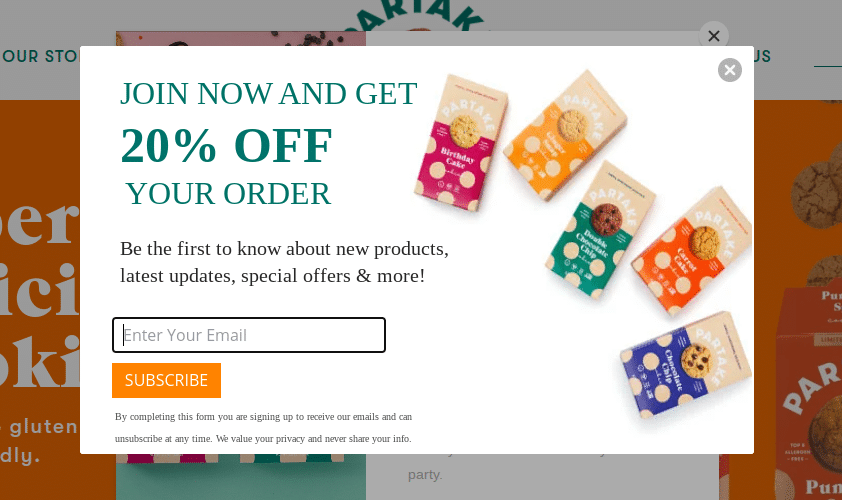
Task: Click the JOIN NOW AND GET heading
Action: [268, 94]
